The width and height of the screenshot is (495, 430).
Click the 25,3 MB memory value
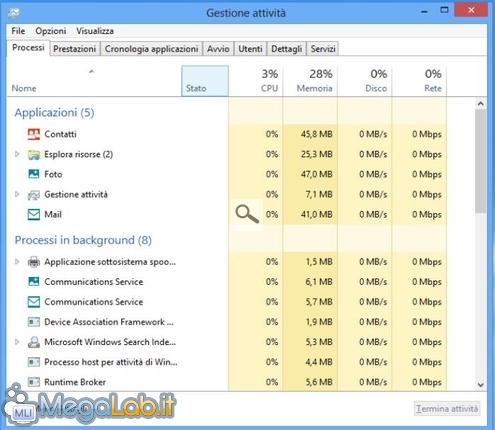tap(316, 154)
